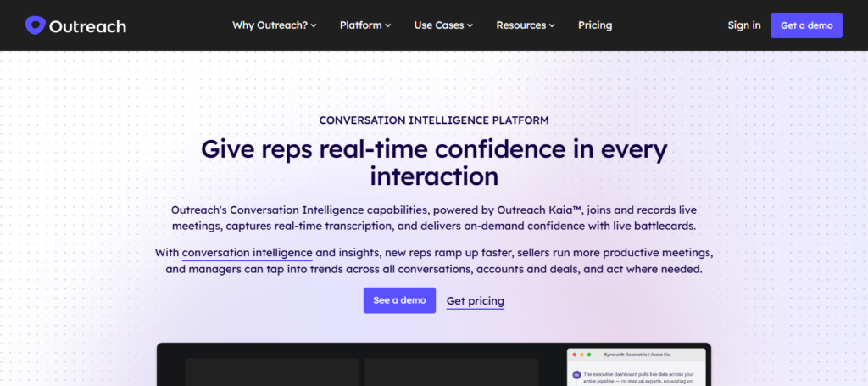Click the green dot in the Sync window

click(589, 355)
